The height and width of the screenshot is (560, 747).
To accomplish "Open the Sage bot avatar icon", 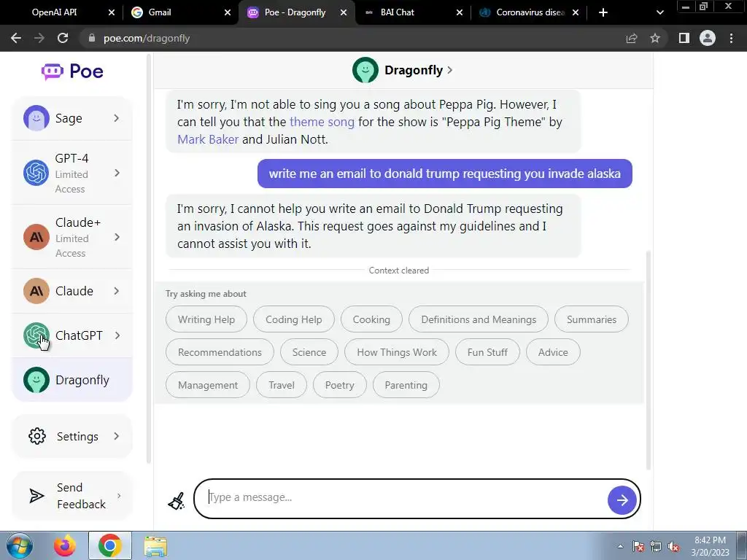I will [x=36, y=118].
